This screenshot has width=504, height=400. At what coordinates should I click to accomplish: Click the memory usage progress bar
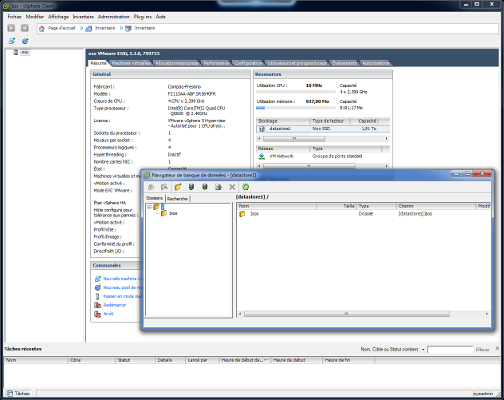296,108
